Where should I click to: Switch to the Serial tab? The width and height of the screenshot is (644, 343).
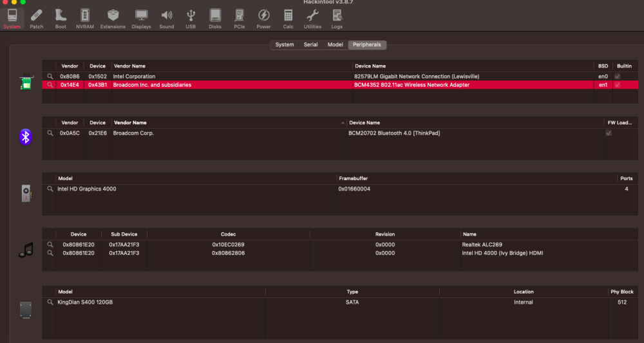click(x=310, y=44)
